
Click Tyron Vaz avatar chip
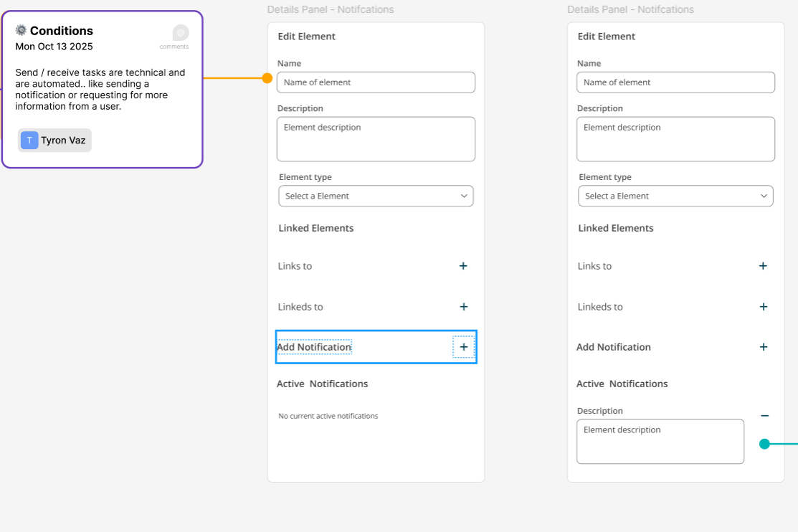click(x=55, y=141)
